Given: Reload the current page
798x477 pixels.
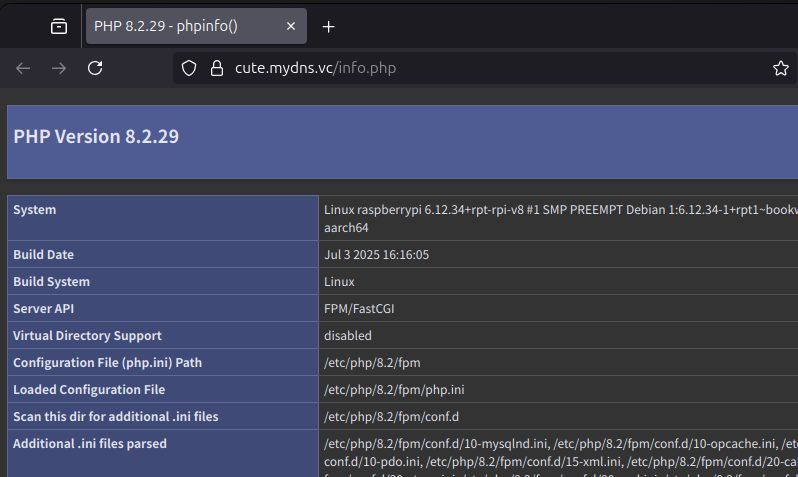Looking at the screenshot, I should click(x=95, y=68).
